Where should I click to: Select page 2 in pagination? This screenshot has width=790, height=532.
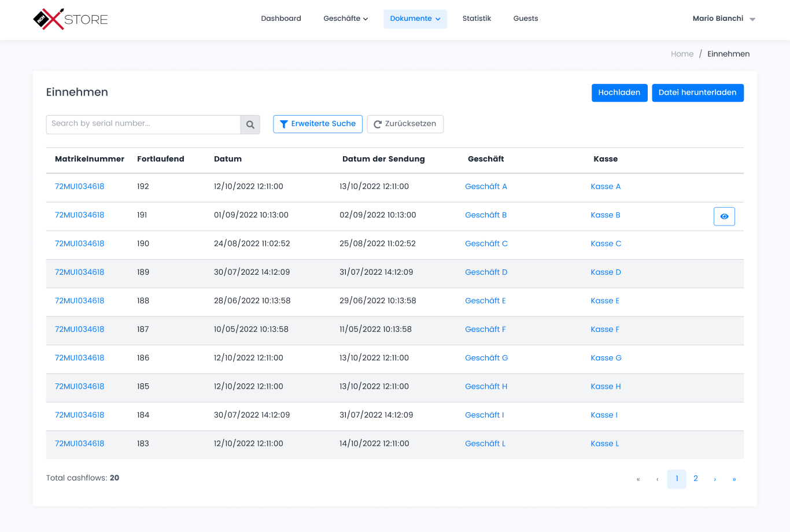coord(696,479)
